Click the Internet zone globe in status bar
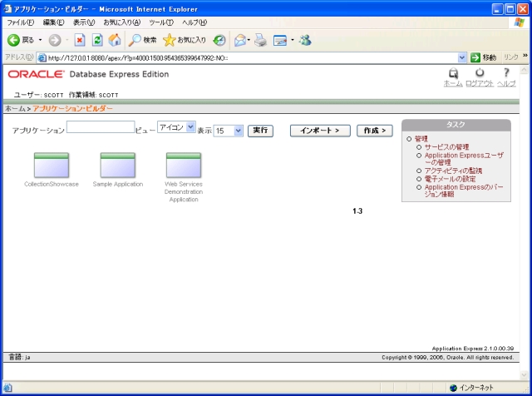The image size is (532, 396). (x=453, y=388)
